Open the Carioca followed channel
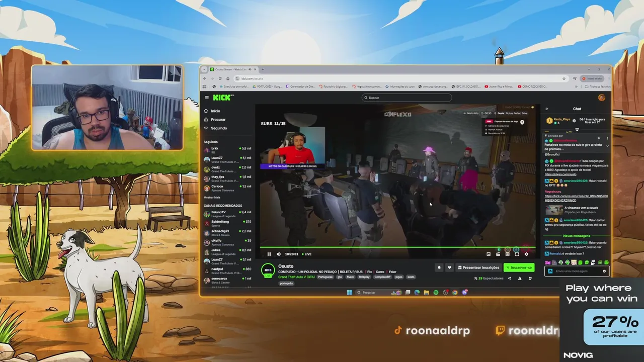 [x=227, y=188]
